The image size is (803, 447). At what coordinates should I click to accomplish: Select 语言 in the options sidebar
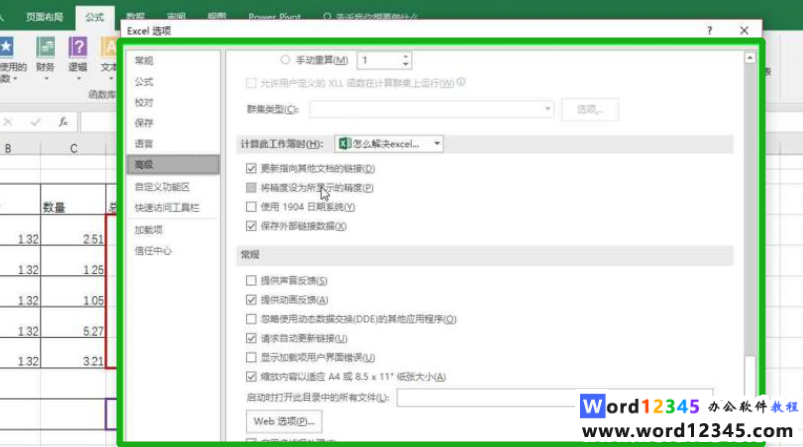pyautogui.click(x=144, y=144)
